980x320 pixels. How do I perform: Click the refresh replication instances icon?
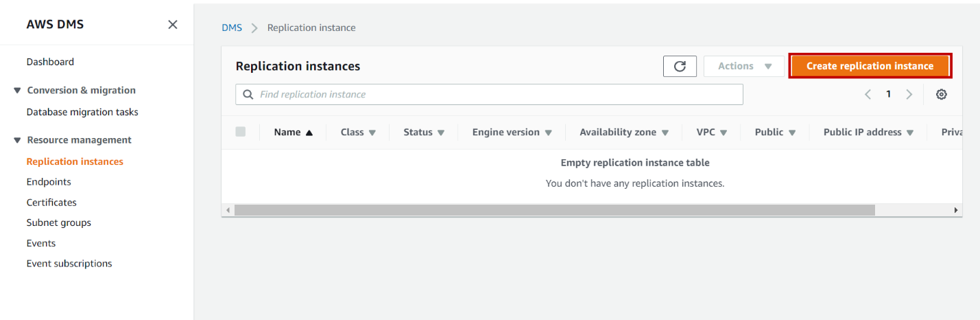point(680,66)
